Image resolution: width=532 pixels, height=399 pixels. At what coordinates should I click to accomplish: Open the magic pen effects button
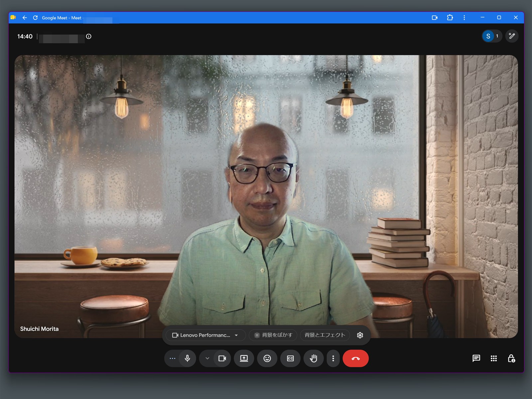(x=512, y=36)
